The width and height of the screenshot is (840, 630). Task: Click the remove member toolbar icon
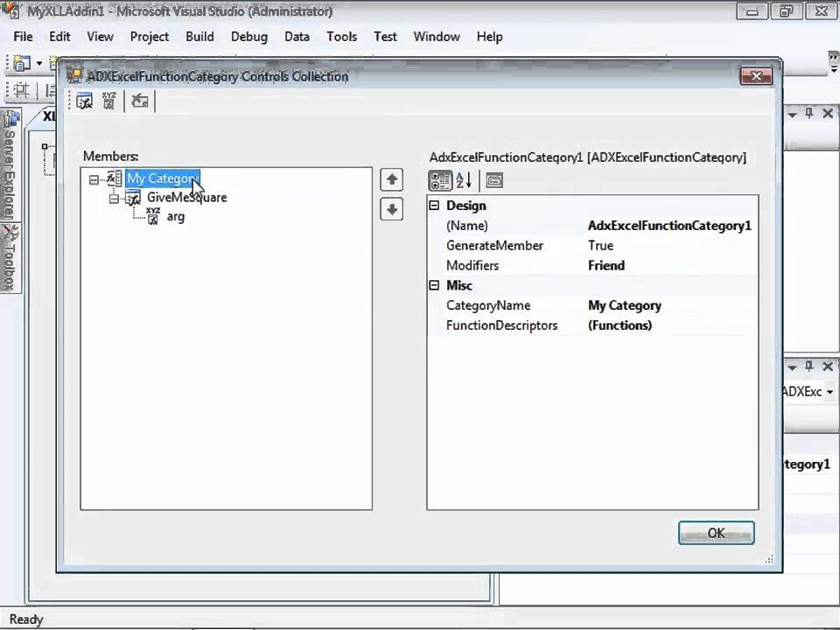140,101
